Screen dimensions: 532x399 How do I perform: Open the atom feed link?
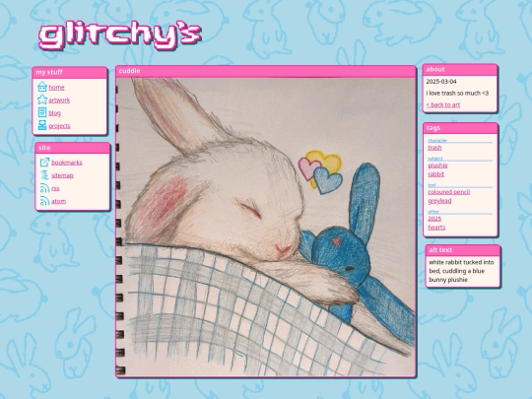pyautogui.click(x=59, y=201)
